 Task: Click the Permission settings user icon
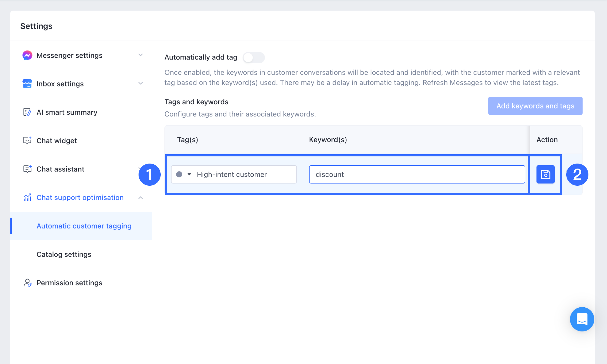tap(27, 283)
